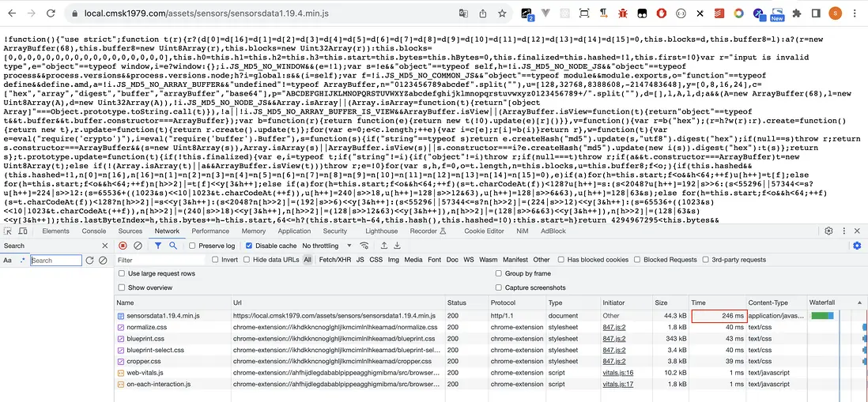Check Hide data URLs checkbox

click(247, 260)
